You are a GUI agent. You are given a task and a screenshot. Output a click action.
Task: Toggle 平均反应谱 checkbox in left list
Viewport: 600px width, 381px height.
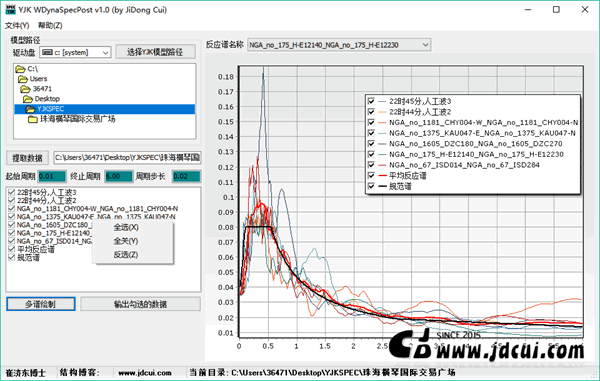[x=11, y=249]
